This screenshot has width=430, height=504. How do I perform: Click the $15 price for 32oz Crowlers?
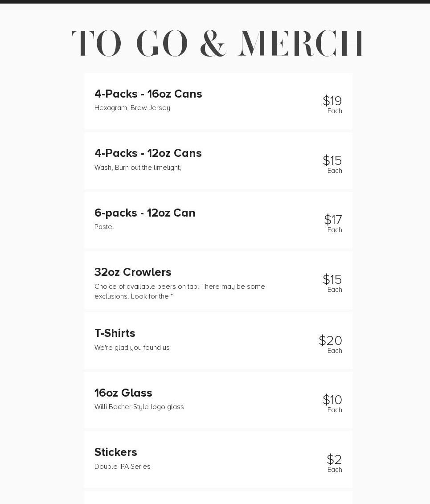pyautogui.click(x=332, y=279)
